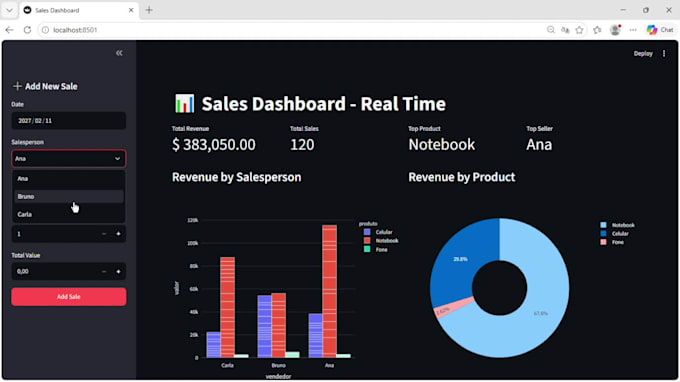Image resolution: width=680 pixels, height=382 pixels.
Task: Open Copilot Chat button
Action: click(x=660, y=30)
